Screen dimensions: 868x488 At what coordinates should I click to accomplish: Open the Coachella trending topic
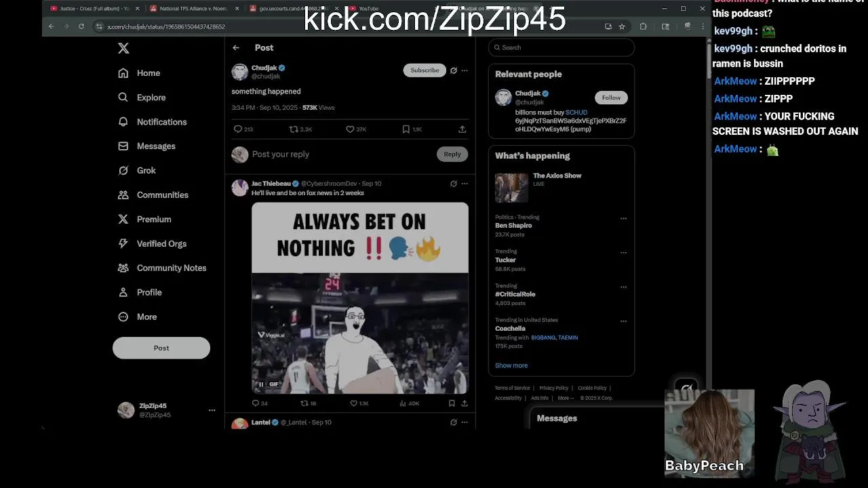(x=510, y=329)
